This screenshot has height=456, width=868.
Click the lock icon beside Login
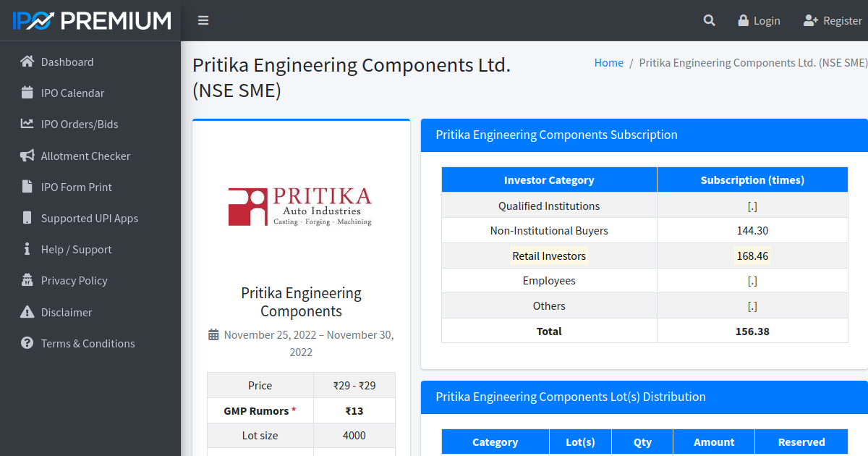pos(742,20)
